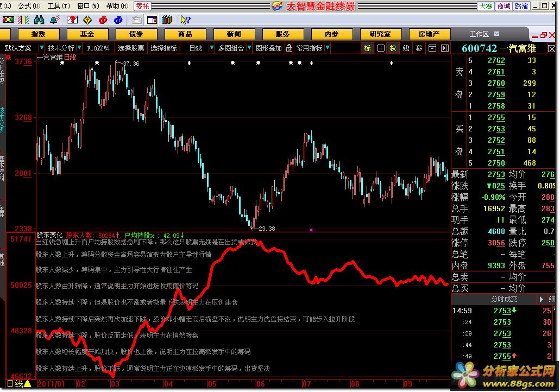Open the 日线 period dropdown arrow
Image resolution: width=560 pixels, height=392 pixels.
tap(212, 47)
